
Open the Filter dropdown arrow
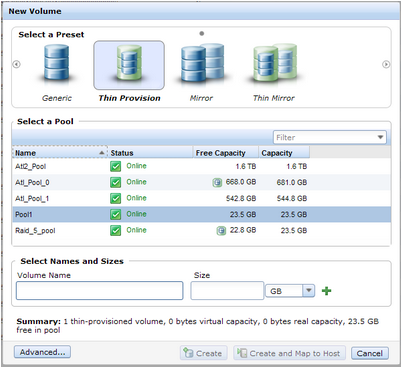(x=380, y=137)
